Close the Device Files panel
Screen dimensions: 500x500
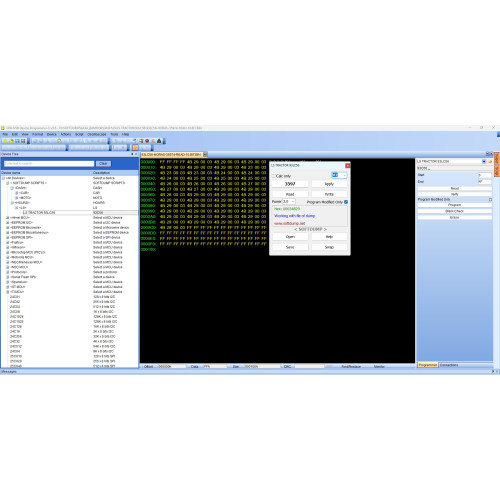tap(136, 154)
